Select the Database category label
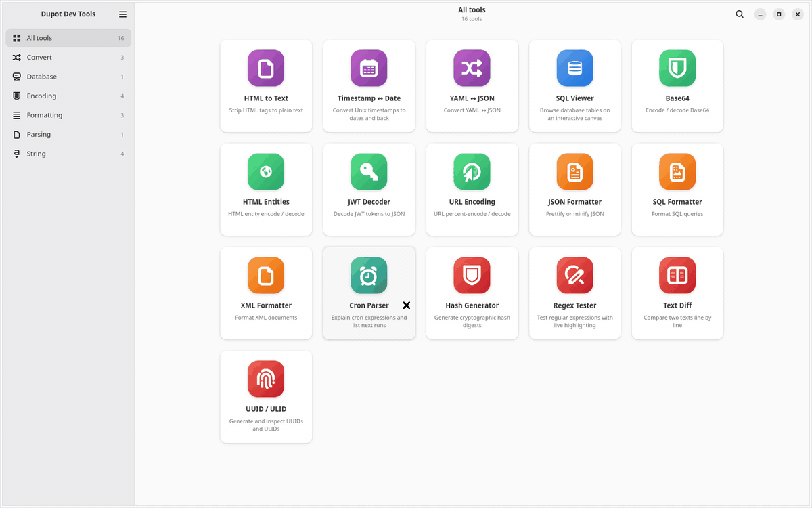Screen dimensions: 812x508 42,77
